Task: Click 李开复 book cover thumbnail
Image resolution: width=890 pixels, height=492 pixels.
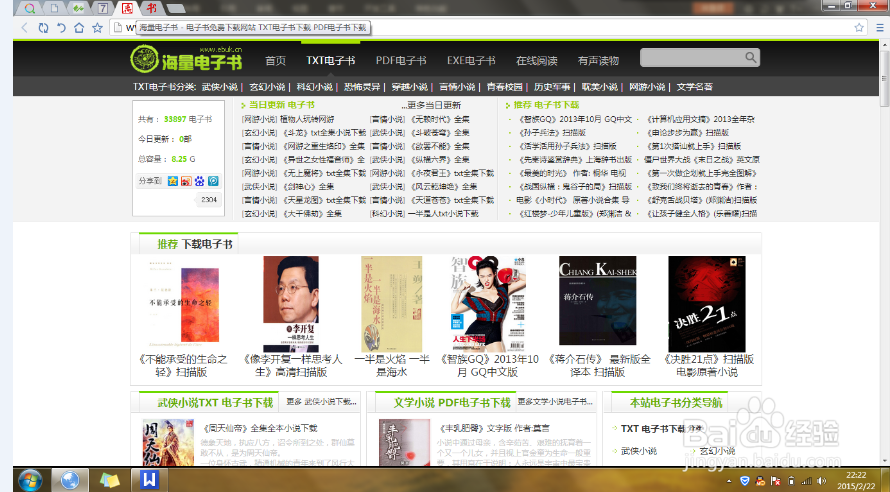Action: (x=291, y=304)
